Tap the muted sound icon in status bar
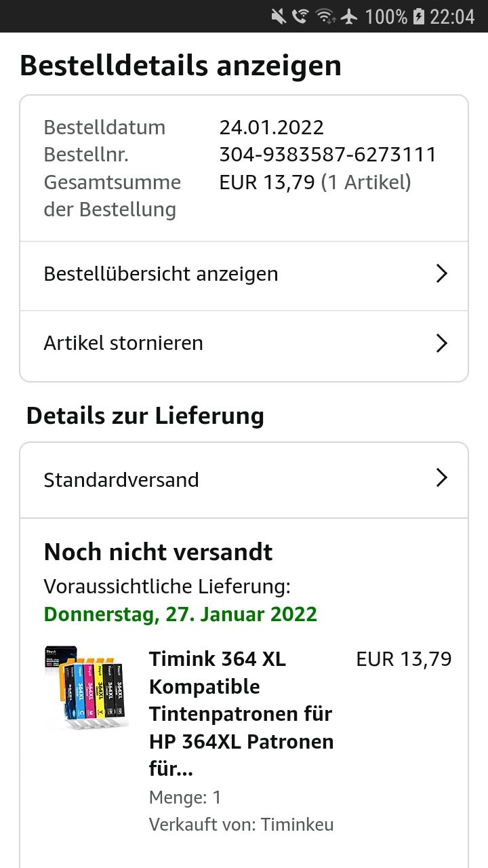The width and height of the screenshot is (488, 868). tap(278, 16)
